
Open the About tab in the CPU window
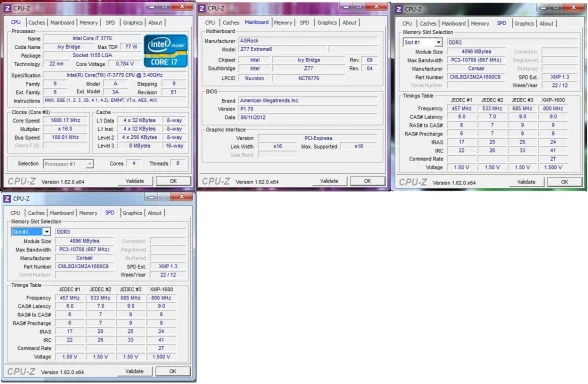tap(155, 22)
